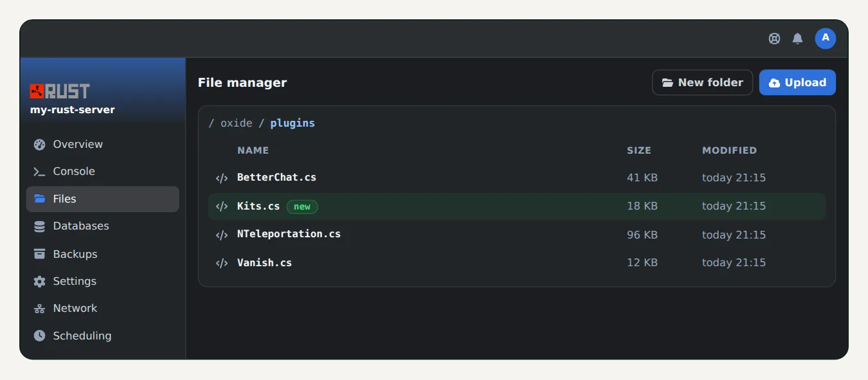This screenshot has height=380, width=868.
Task: Click the Rust logo in sidebar
Action: coord(60,91)
